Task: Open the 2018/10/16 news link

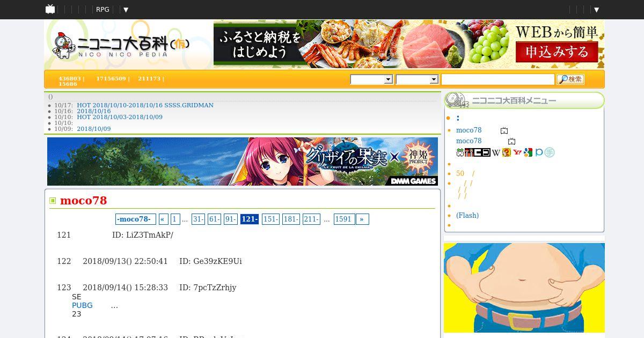Action: pos(93,111)
